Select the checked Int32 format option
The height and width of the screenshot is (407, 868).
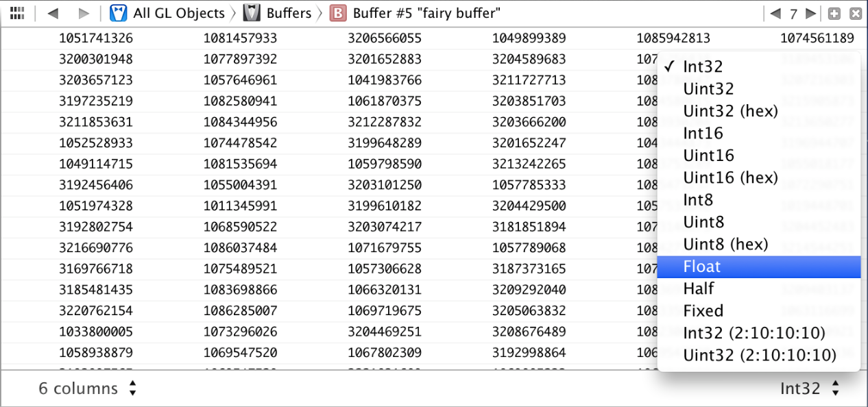703,67
